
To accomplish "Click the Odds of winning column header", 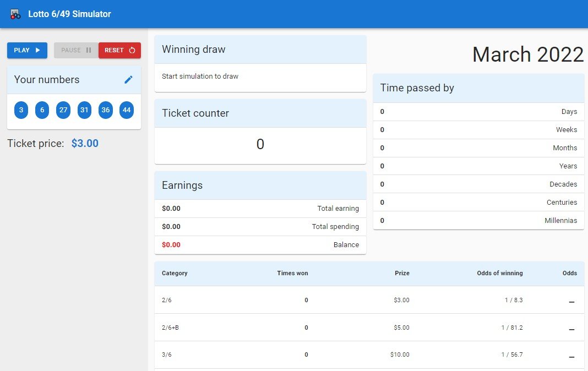I will pyautogui.click(x=500, y=273).
